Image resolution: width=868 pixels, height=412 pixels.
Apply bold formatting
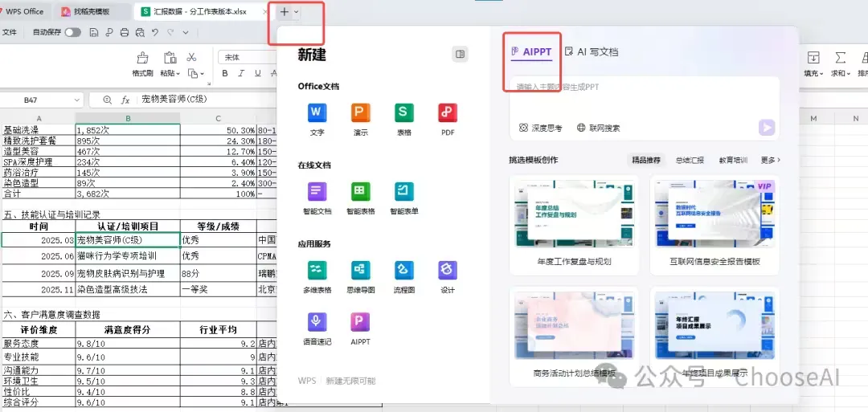coord(225,74)
